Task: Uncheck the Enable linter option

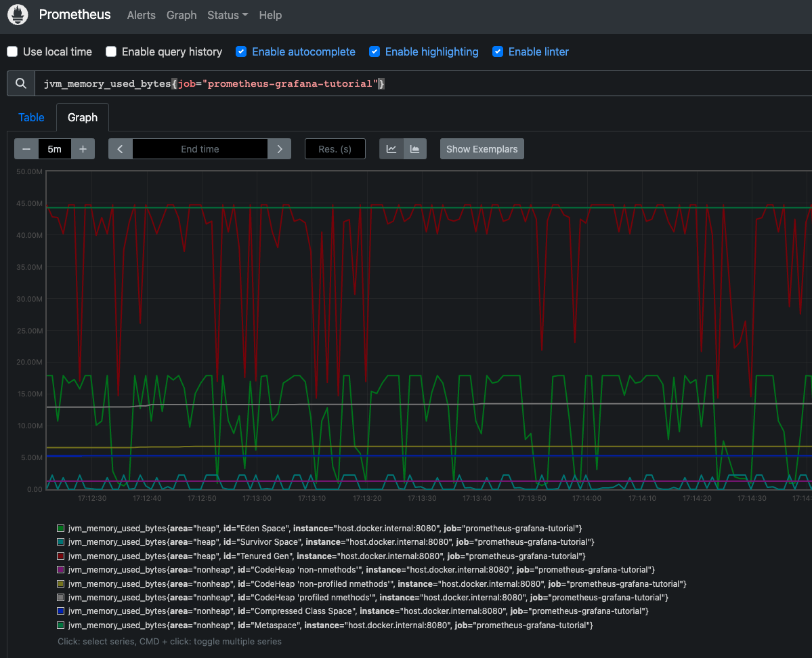Action: (x=498, y=52)
